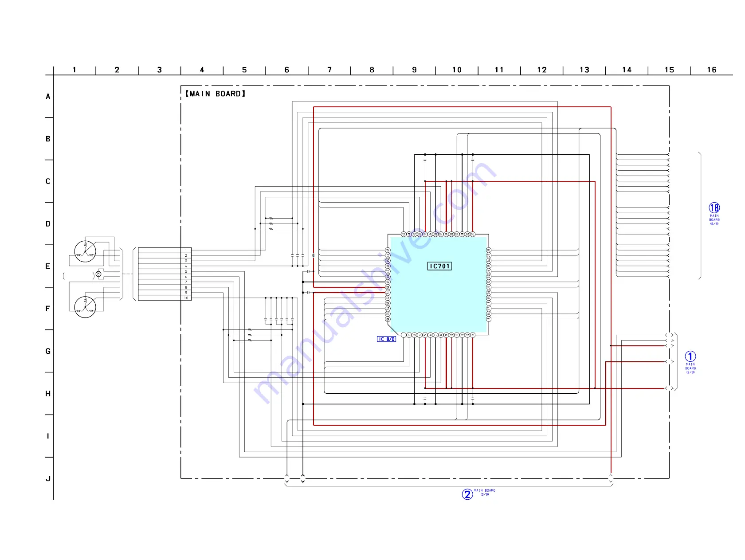
Task: Click column header 8 on ruler
Action: [x=372, y=70]
